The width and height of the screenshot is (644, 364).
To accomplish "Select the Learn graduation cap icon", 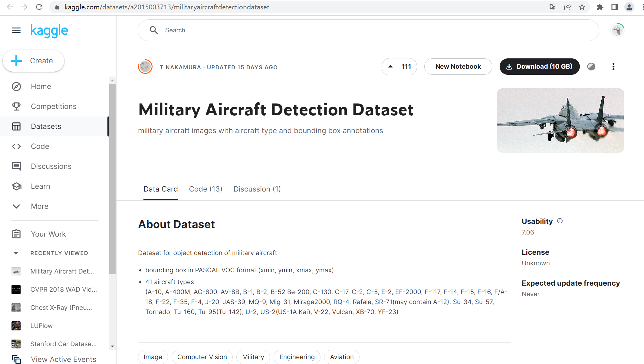I will coord(16,186).
